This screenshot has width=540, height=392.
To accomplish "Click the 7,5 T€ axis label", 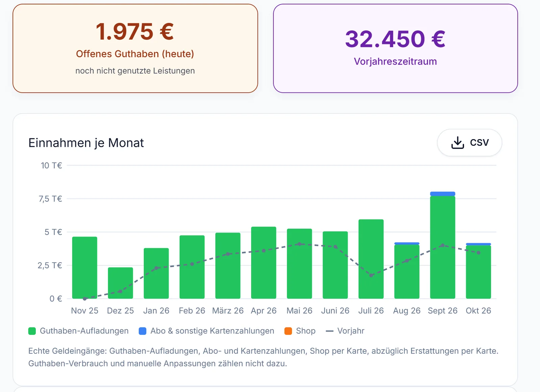I will click(x=50, y=199).
